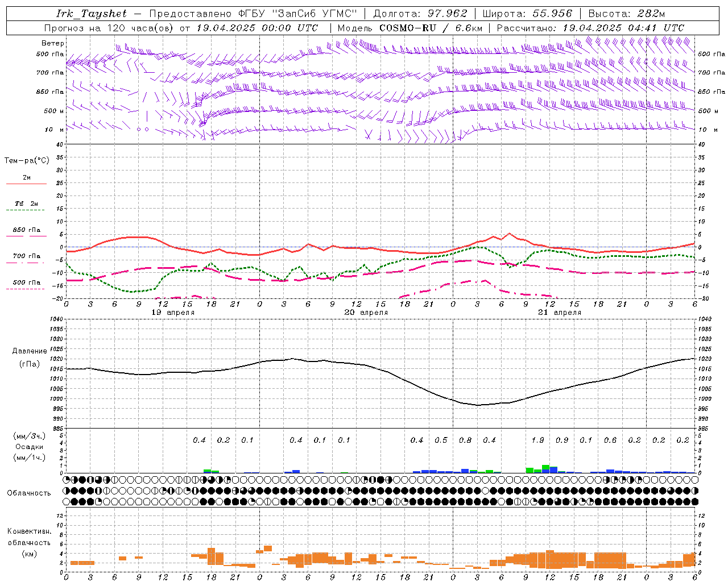Select the "Прогноз на 120 часа(ов)" text
728x582 pixels.
(109, 28)
